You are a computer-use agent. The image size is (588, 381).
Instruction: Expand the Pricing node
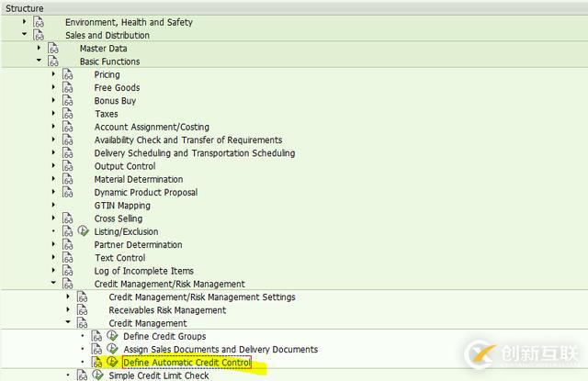pyautogui.click(x=53, y=73)
